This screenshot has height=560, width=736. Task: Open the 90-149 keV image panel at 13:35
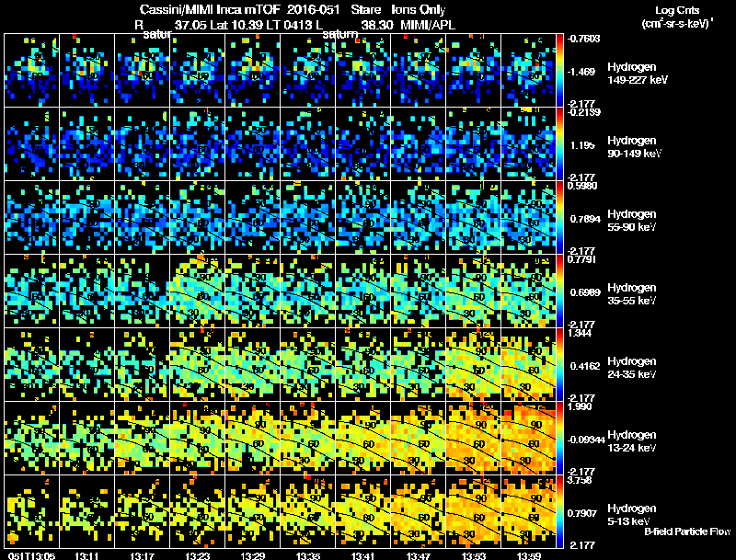(308, 143)
